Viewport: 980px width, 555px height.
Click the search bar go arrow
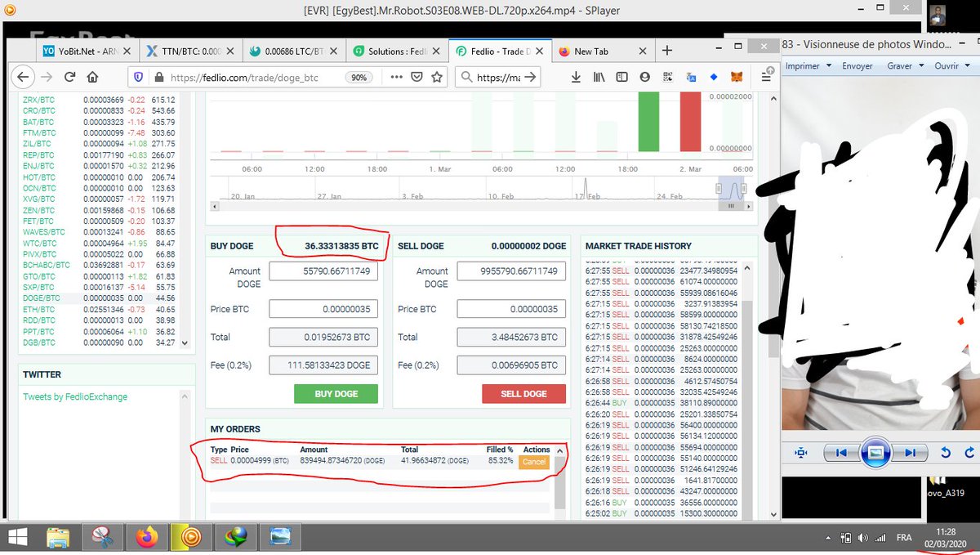coord(529,77)
